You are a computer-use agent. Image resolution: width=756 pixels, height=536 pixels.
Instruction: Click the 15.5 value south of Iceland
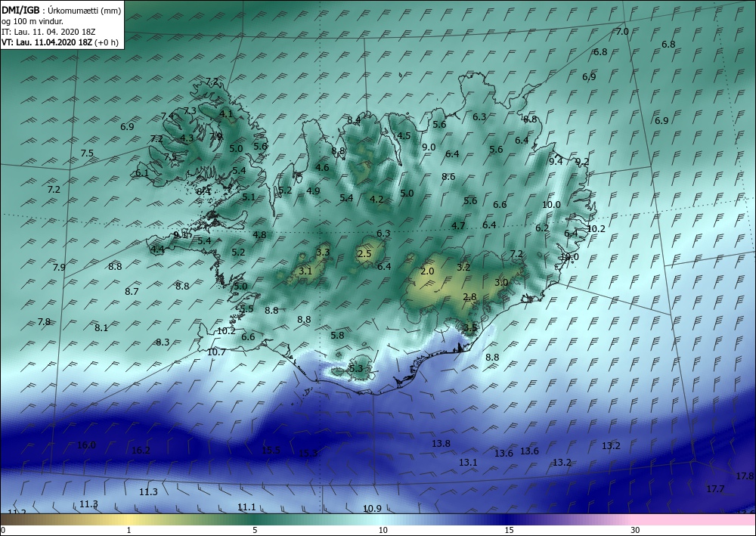pyautogui.click(x=271, y=451)
